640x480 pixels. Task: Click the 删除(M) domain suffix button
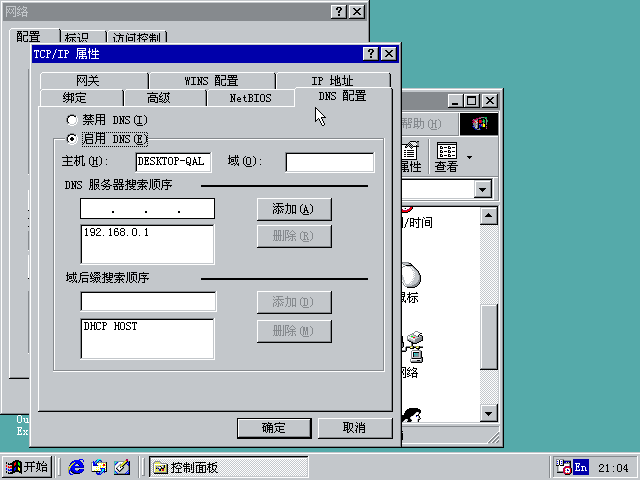pyautogui.click(x=294, y=331)
